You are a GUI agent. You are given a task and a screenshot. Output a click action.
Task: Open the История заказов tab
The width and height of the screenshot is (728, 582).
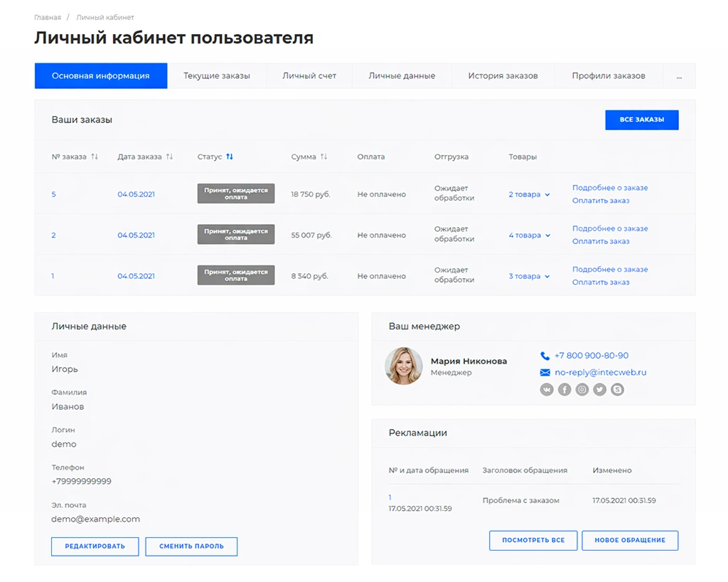(503, 75)
